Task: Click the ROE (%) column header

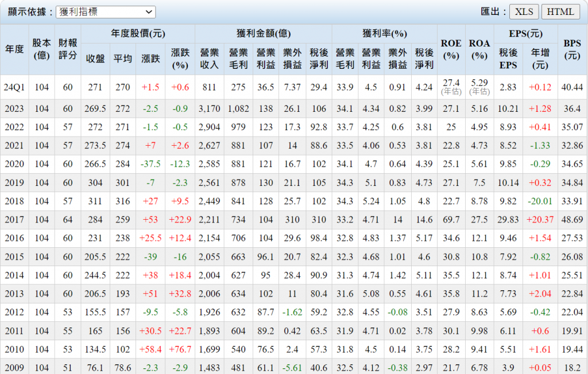Action: [451, 49]
